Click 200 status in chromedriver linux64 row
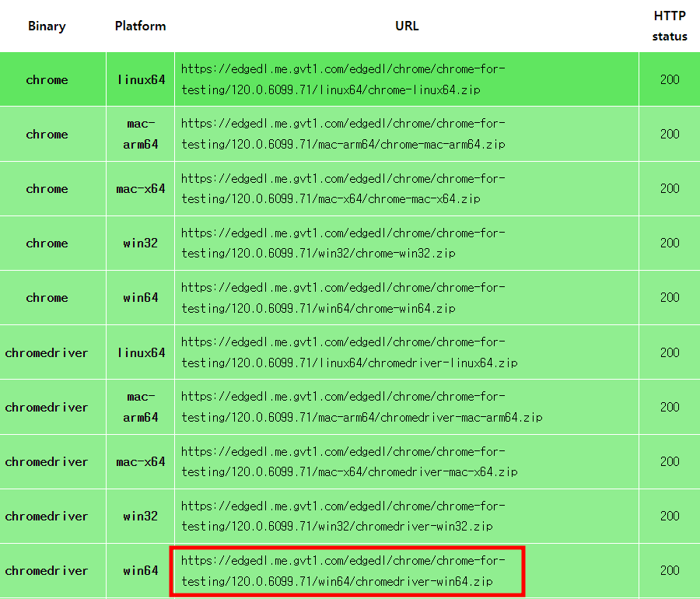 (670, 352)
